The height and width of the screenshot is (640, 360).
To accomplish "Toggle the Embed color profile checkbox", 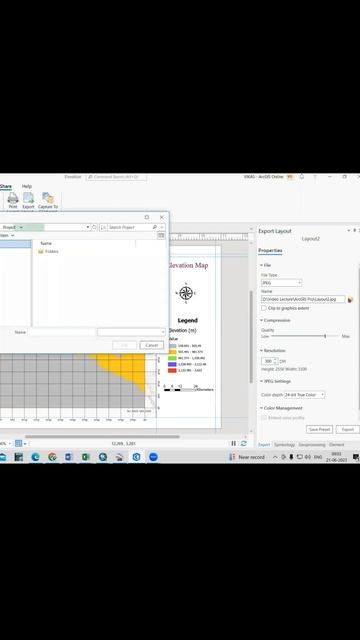I will pyautogui.click(x=264, y=418).
